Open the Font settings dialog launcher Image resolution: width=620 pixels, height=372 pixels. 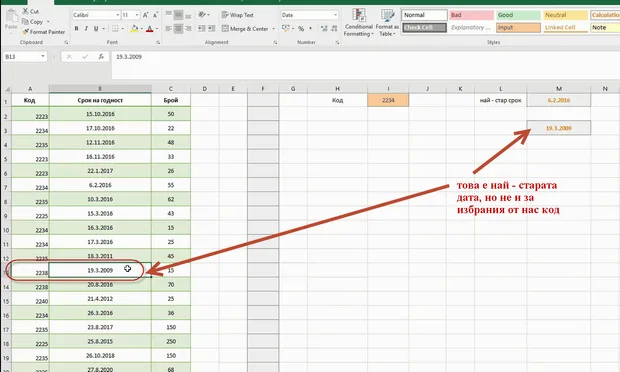point(158,42)
